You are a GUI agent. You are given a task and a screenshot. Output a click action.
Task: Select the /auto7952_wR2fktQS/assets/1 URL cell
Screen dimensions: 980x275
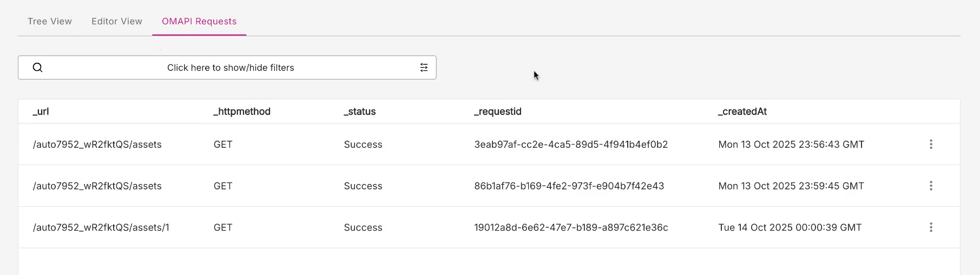tap(101, 228)
